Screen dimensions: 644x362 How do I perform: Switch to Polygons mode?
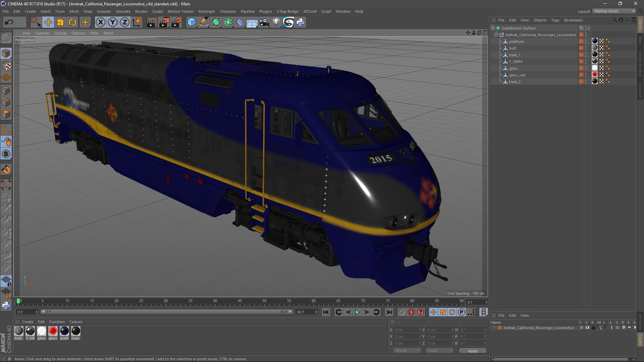pos(6,114)
